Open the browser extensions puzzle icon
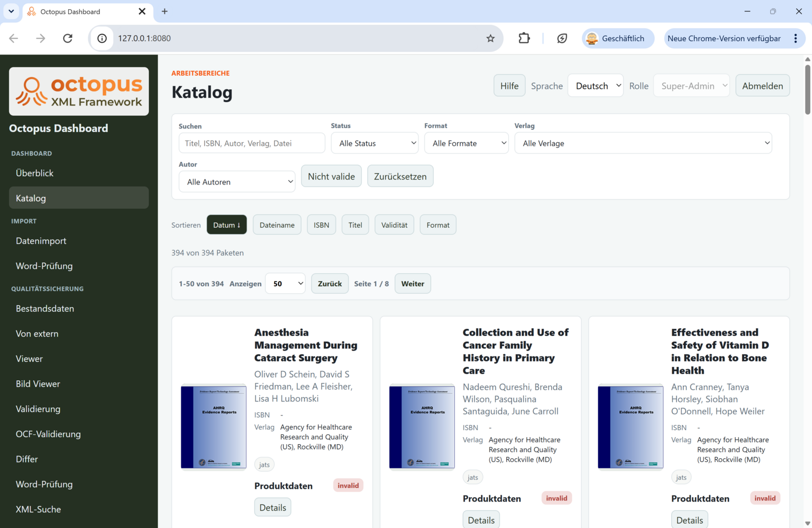The width and height of the screenshot is (812, 528). [x=524, y=38]
